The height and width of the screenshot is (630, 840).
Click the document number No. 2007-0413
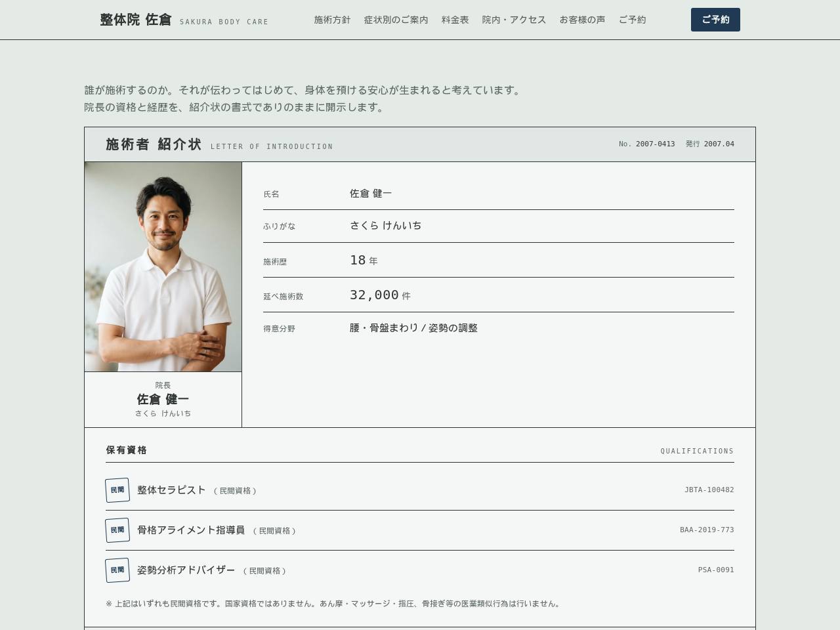(x=646, y=144)
